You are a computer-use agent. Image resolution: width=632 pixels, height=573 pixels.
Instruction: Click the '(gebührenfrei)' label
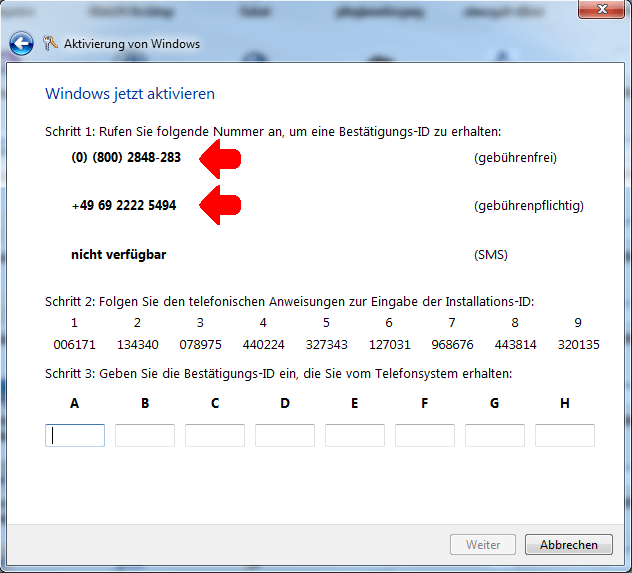pos(516,158)
